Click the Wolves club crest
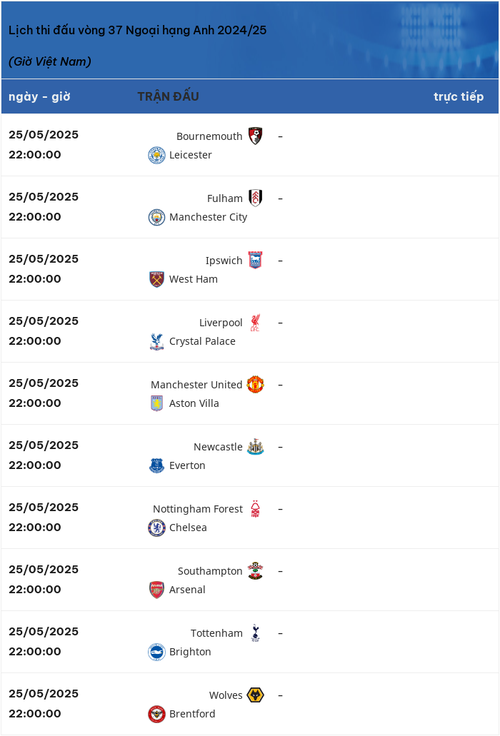 (255, 695)
